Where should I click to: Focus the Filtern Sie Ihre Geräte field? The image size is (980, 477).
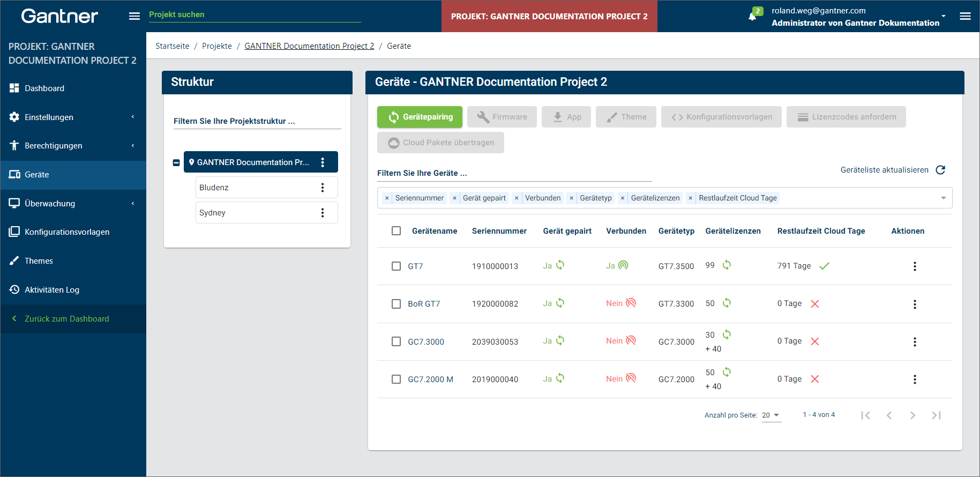click(x=514, y=173)
